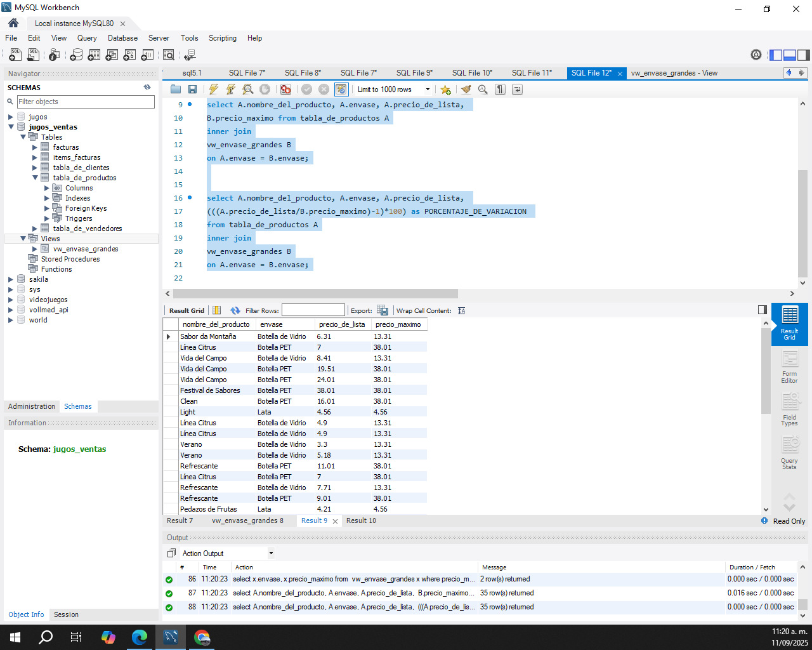Commit transaction checkmark icon

click(307, 90)
